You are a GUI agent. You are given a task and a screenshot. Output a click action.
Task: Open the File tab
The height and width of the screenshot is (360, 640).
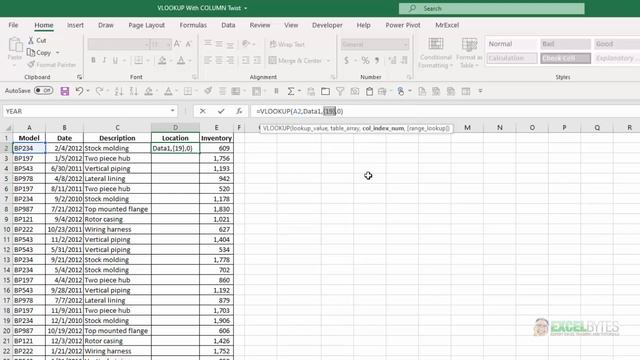pyautogui.click(x=13, y=25)
